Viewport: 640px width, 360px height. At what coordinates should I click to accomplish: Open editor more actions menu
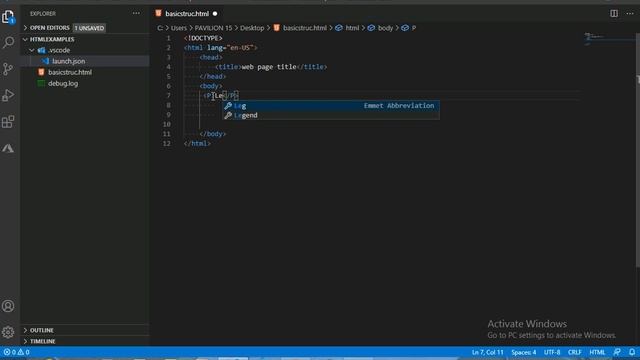point(630,13)
